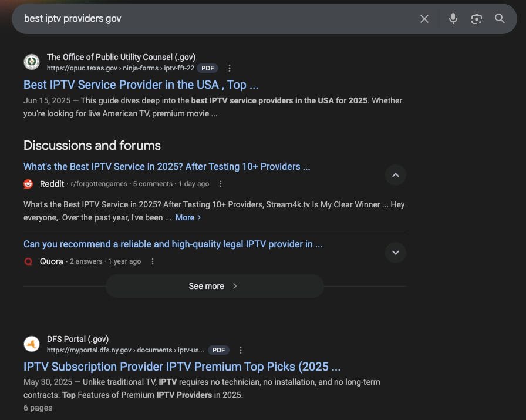Expand the Quora discussion with the down chevron

(395, 253)
